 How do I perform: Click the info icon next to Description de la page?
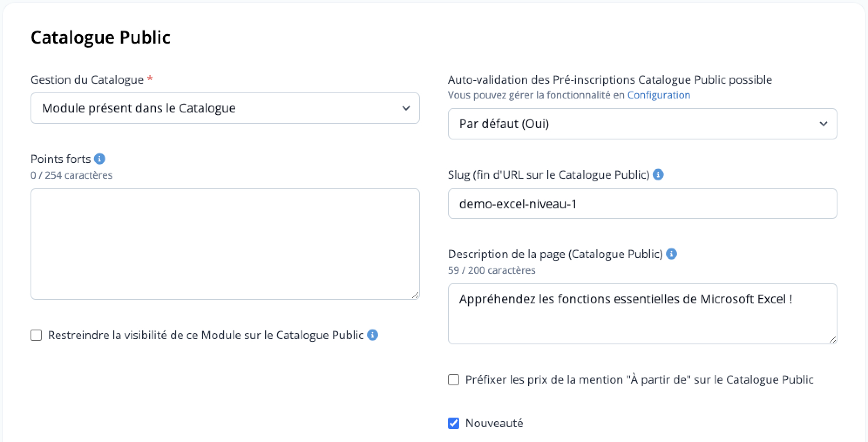(671, 254)
